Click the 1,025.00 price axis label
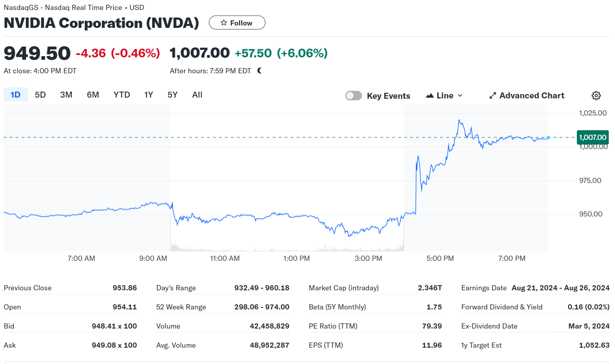Viewport: 615px width, 364px height. [x=593, y=113]
